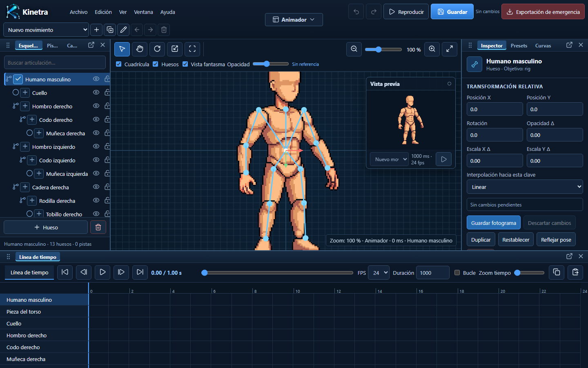Screen dimensions: 588x368
Task: Click the Reflejar pose button
Action: click(556, 240)
